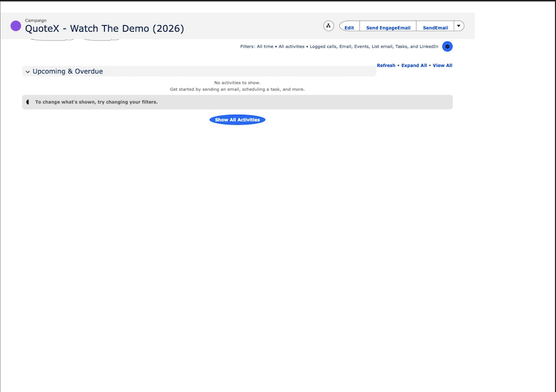The width and height of the screenshot is (556, 392).
Task: Click the Edit button
Action: pyautogui.click(x=349, y=28)
